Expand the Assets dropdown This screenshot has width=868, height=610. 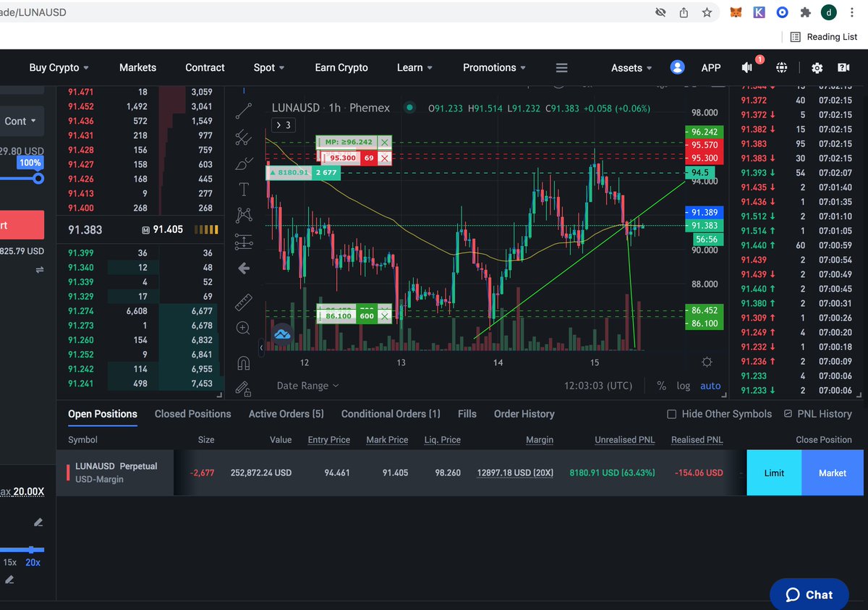(631, 67)
